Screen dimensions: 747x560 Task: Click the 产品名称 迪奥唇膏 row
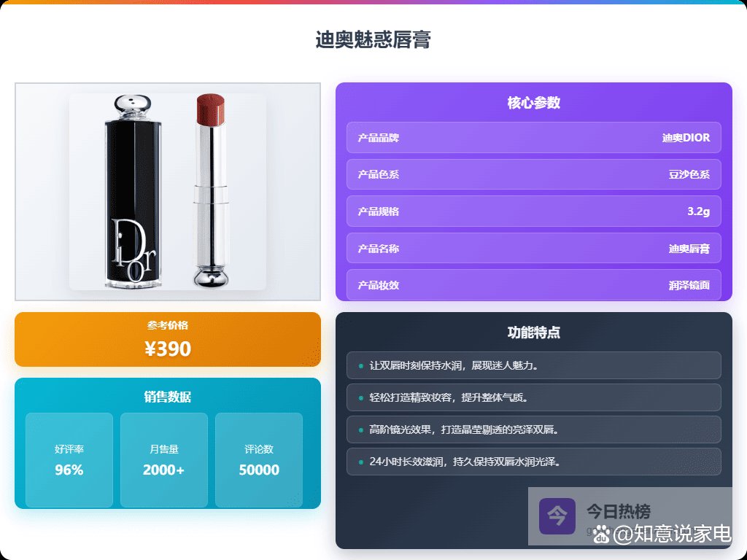(x=533, y=248)
